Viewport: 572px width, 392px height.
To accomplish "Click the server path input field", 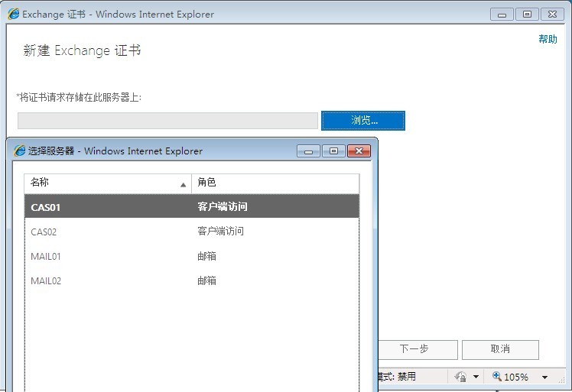I will click(167, 121).
